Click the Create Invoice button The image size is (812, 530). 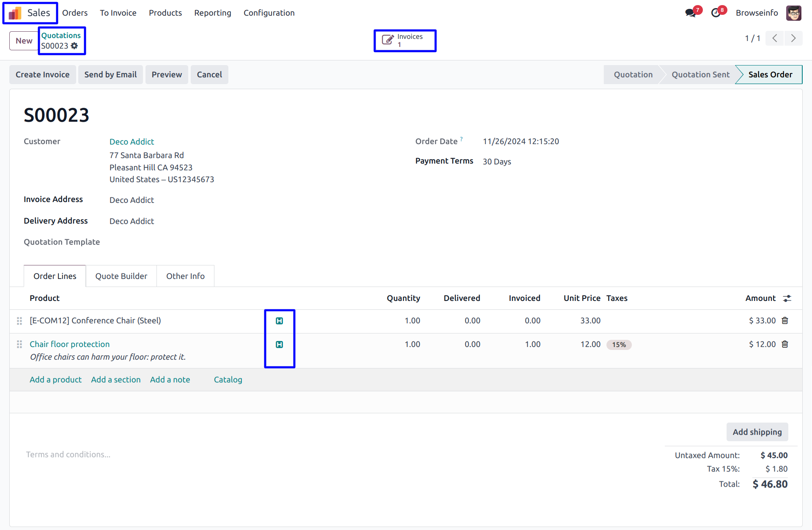coord(42,74)
